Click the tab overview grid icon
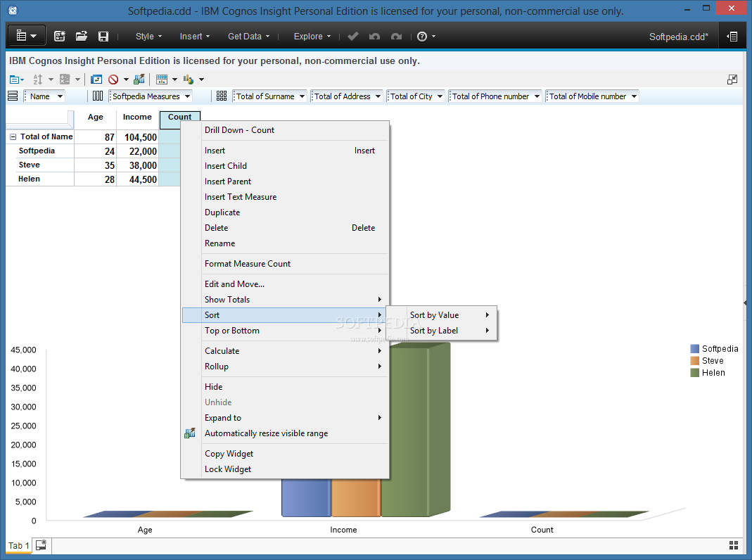The height and width of the screenshot is (560, 752). [734, 545]
